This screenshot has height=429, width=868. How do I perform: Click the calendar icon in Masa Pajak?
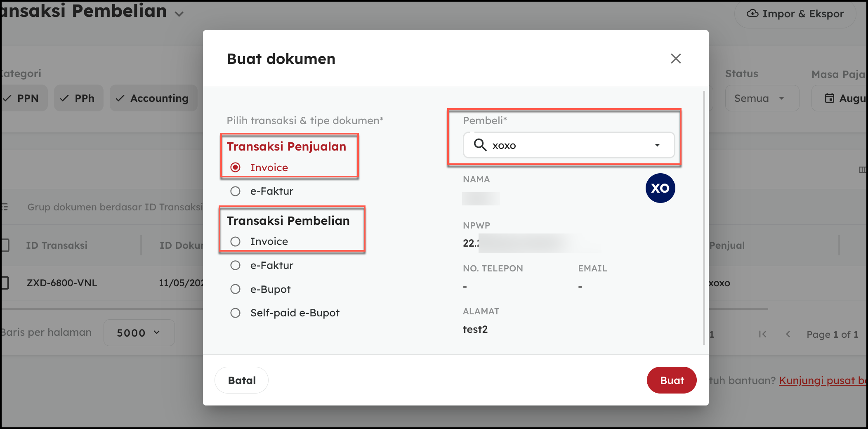click(829, 98)
